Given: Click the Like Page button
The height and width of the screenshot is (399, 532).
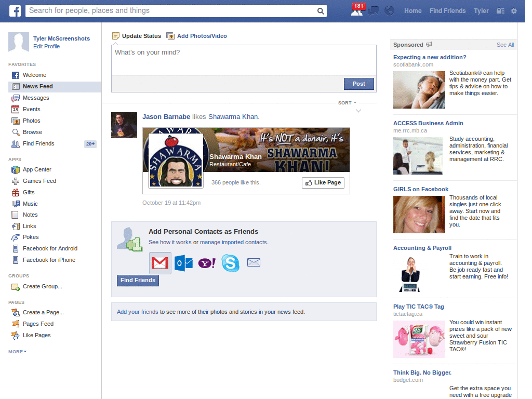Looking at the screenshot, I should [x=323, y=182].
